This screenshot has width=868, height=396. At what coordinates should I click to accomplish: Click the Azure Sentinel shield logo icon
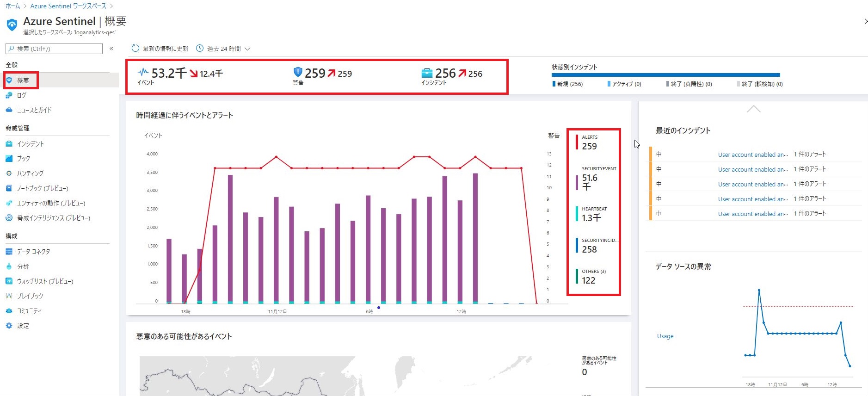(12, 25)
